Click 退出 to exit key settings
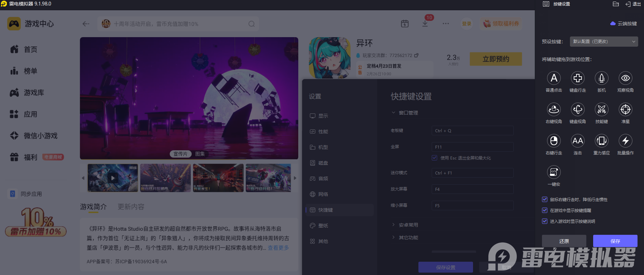Screen dimensions: 644x275 [633, 4]
